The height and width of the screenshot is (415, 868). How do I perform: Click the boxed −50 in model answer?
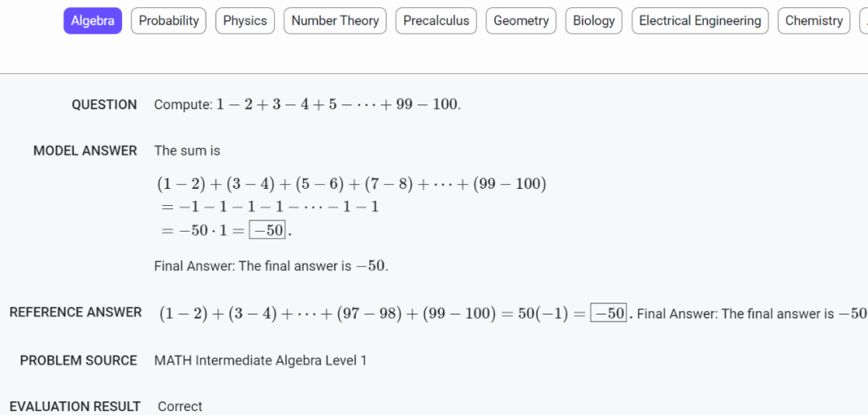pyautogui.click(x=268, y=231)
